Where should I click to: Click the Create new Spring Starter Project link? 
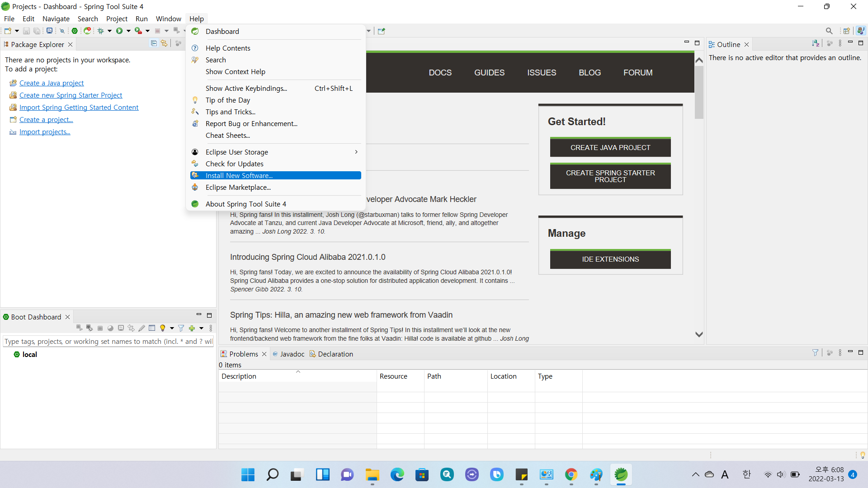point(71,95)
